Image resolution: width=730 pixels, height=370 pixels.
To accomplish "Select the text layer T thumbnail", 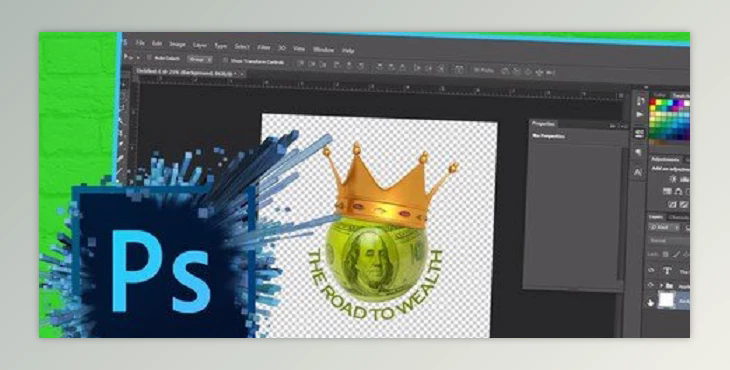I will pyautogui.click(x=667, y=270).
